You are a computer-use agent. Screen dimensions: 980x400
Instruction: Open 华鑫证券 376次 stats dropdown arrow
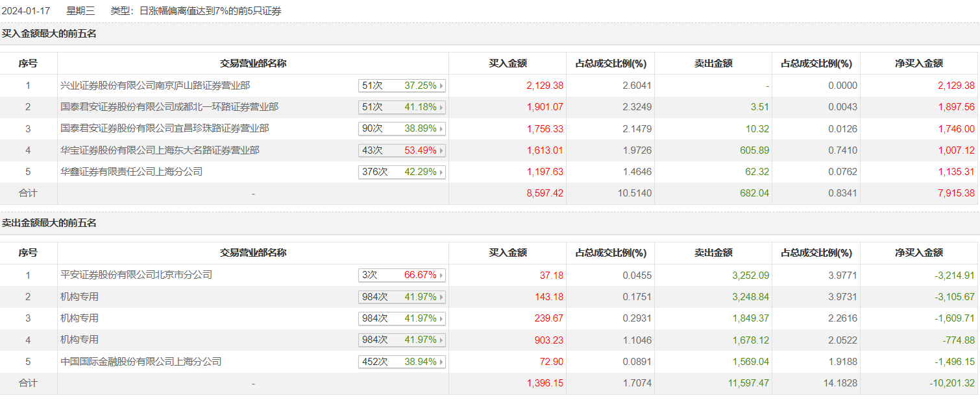(441, 172)
